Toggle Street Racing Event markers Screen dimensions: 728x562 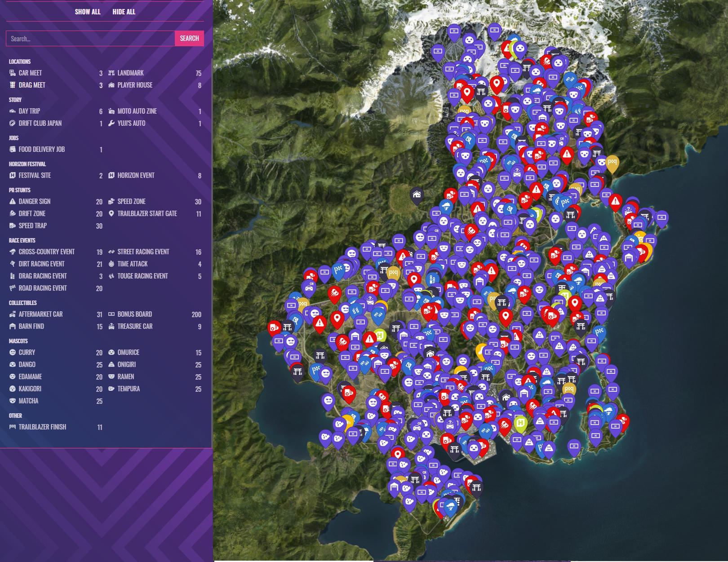(x=155, y=252)
